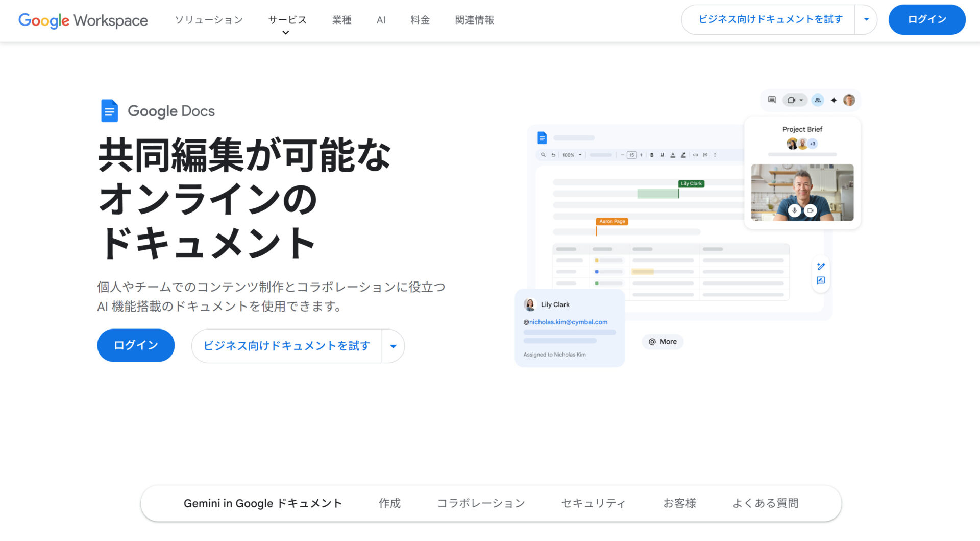
Task: Click the underline formatting icon
Action: (663, 155)
